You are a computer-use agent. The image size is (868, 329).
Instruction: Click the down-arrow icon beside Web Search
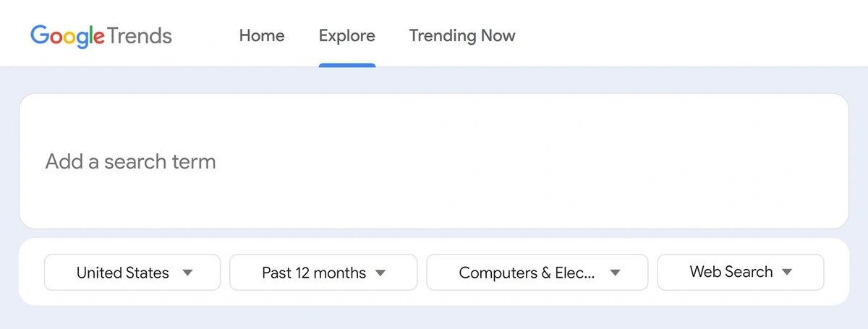788,273
